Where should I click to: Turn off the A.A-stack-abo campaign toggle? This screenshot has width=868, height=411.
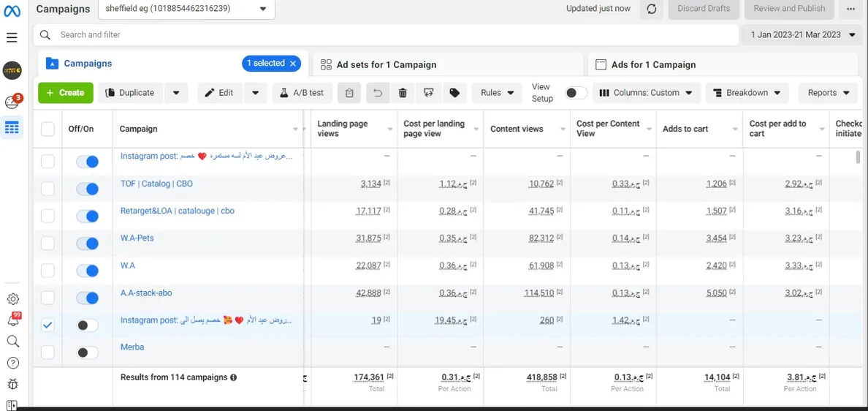88,298
